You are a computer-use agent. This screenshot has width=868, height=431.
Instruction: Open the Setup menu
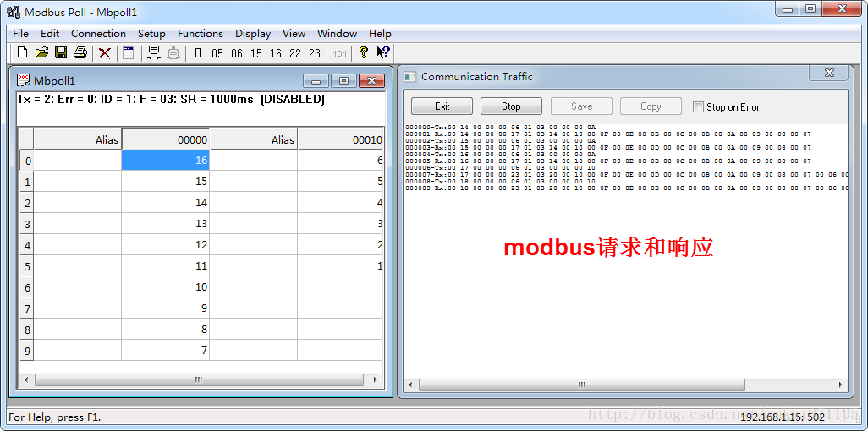tap(151, 33)
